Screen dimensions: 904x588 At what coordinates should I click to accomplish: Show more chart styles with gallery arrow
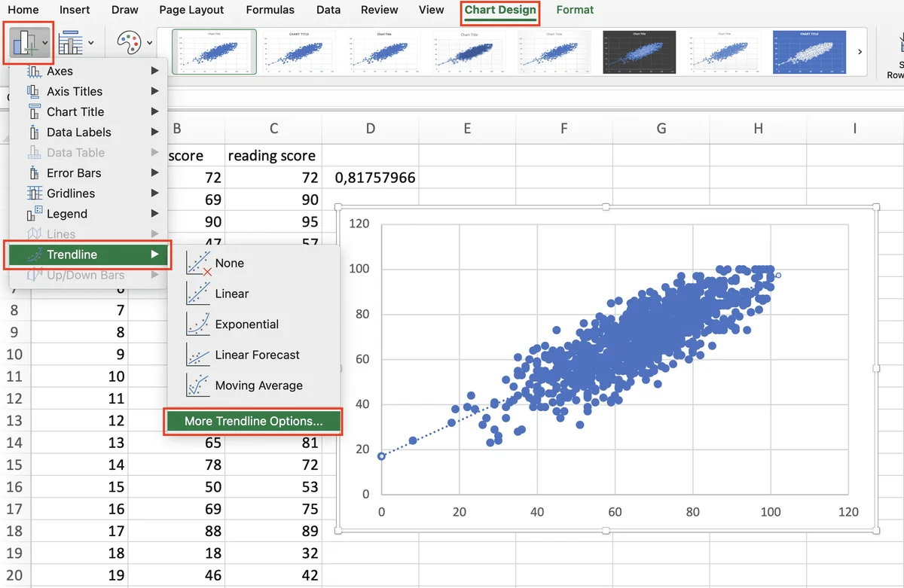pyautogui.click(x=860, y=51)
